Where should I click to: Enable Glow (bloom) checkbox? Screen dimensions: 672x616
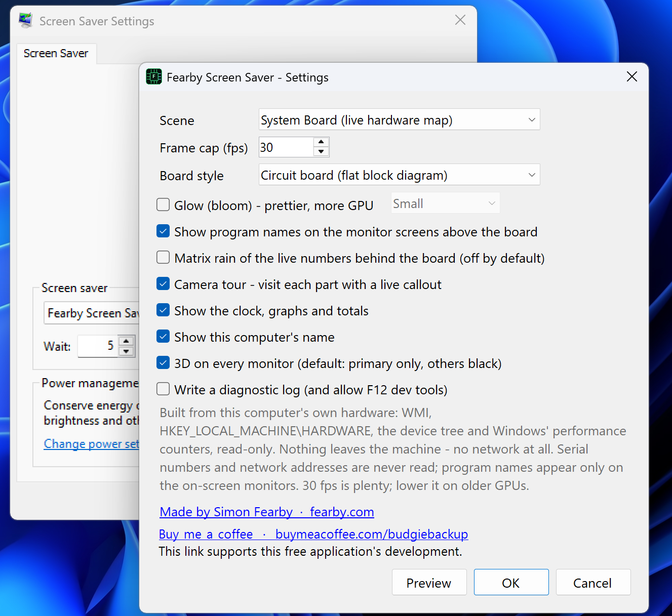(163, 204)
